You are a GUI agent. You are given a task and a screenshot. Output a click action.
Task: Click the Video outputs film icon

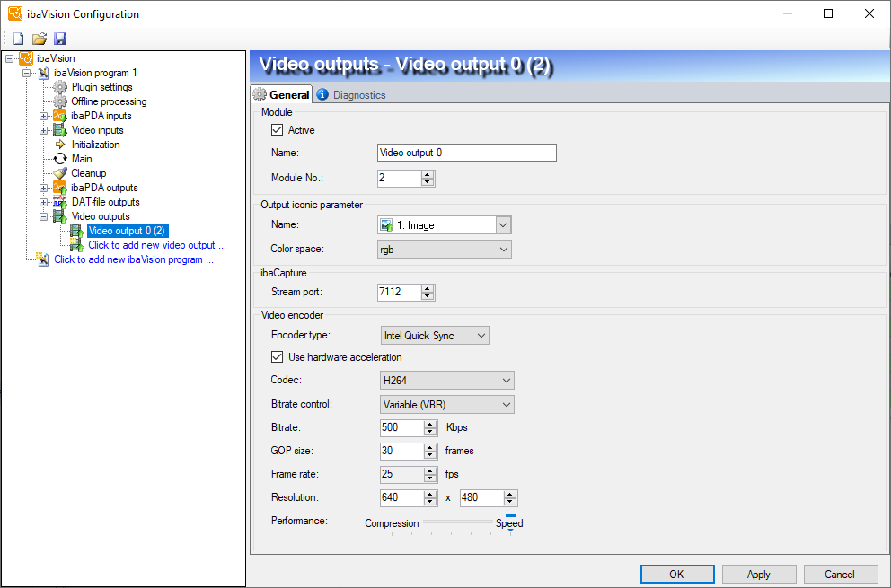tap(60, 216)
